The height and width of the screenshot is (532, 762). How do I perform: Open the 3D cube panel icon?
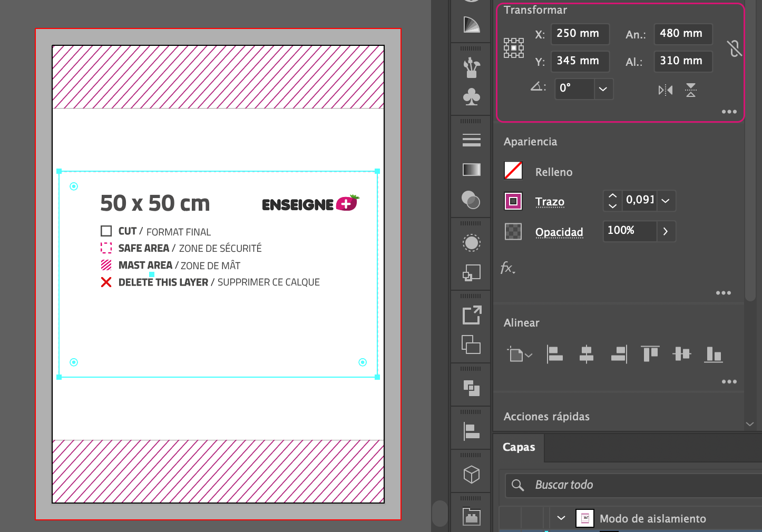(471, 475)
